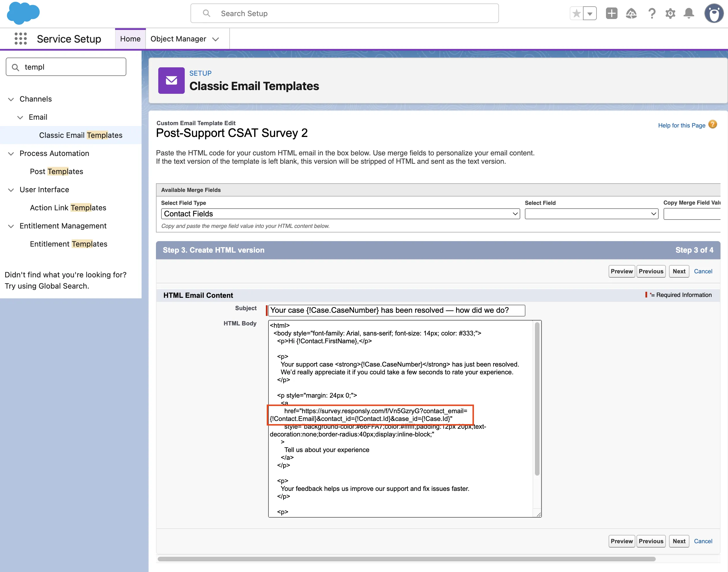
Task: Open Help for this Page
Action: coord(681,125)
